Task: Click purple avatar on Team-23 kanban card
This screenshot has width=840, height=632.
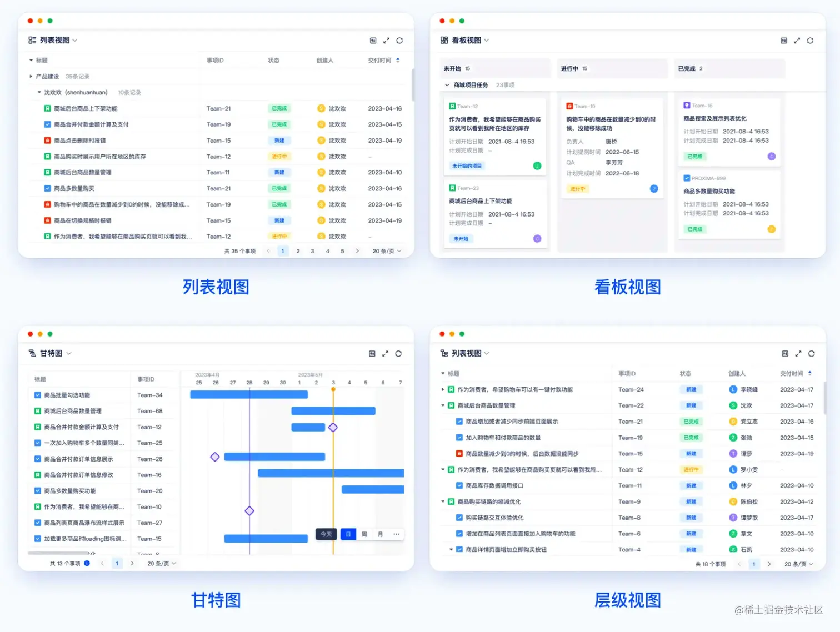Action: tap(537, 239)
